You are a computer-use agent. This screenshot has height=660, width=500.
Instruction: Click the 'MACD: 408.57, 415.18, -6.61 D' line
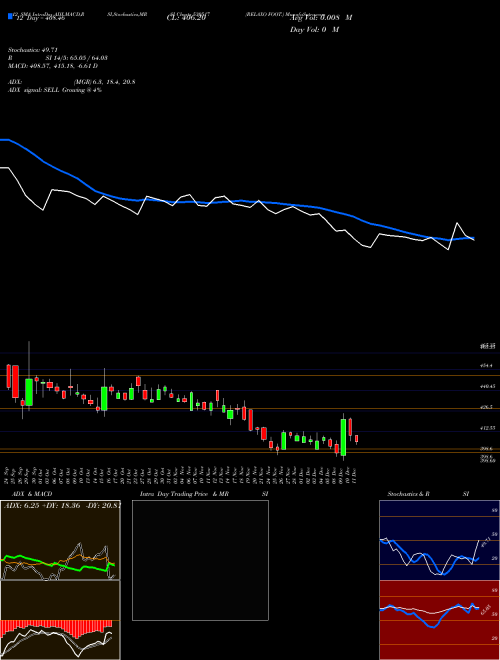click(53, 66)
